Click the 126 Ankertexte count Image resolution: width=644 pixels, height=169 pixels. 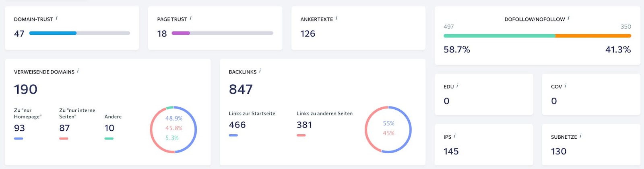coord(308,34)
